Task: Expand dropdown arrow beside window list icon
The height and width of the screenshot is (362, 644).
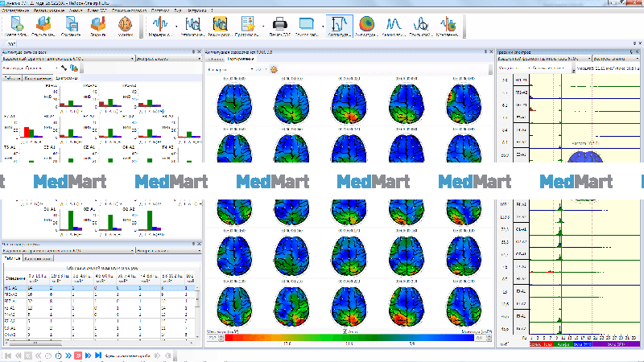Action: click(x=323, y=27)
